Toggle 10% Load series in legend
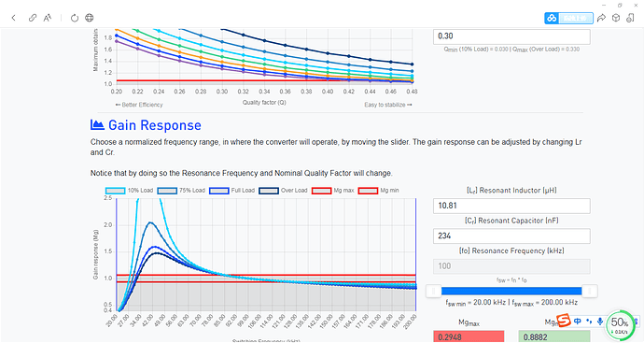This screenshot has height=343, width=644. tap(129, 191)
